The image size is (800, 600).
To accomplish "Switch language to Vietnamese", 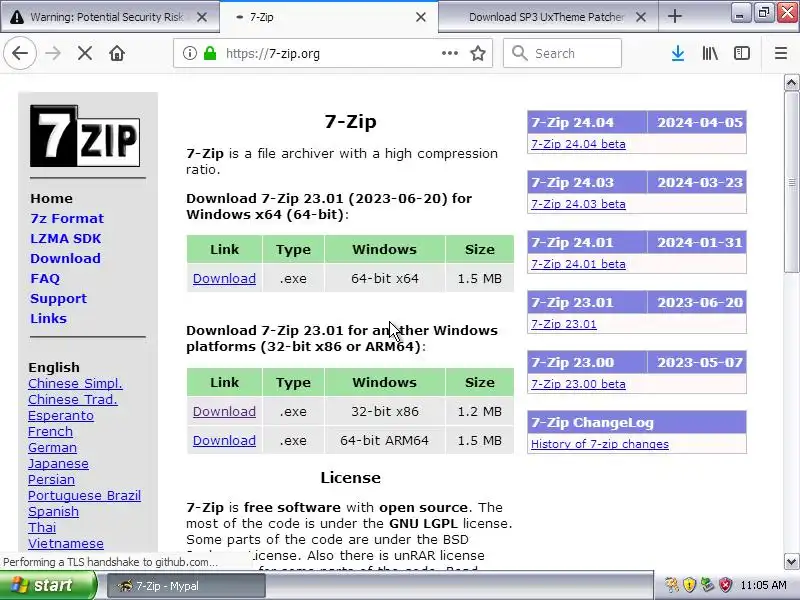I will click(66, 543).
